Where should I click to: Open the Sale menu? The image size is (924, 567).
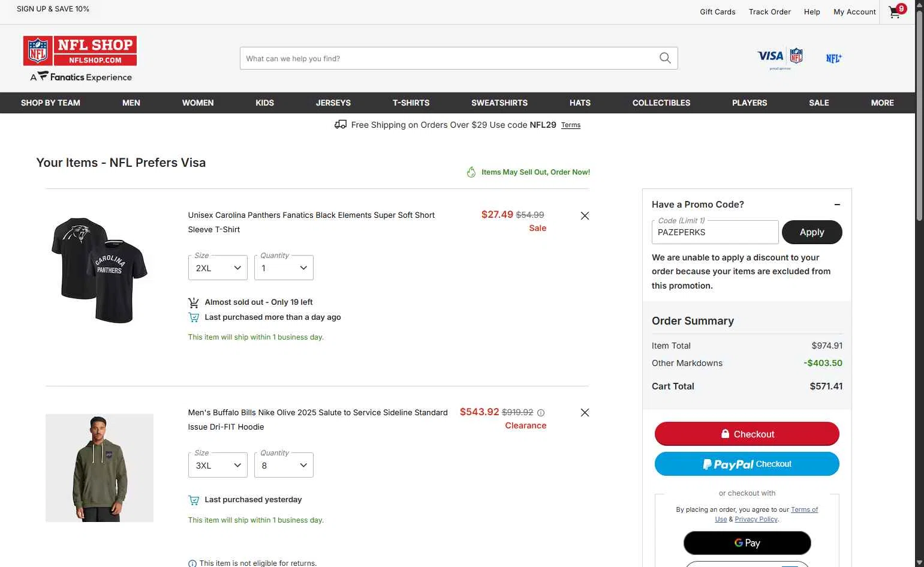click(819, 103)
